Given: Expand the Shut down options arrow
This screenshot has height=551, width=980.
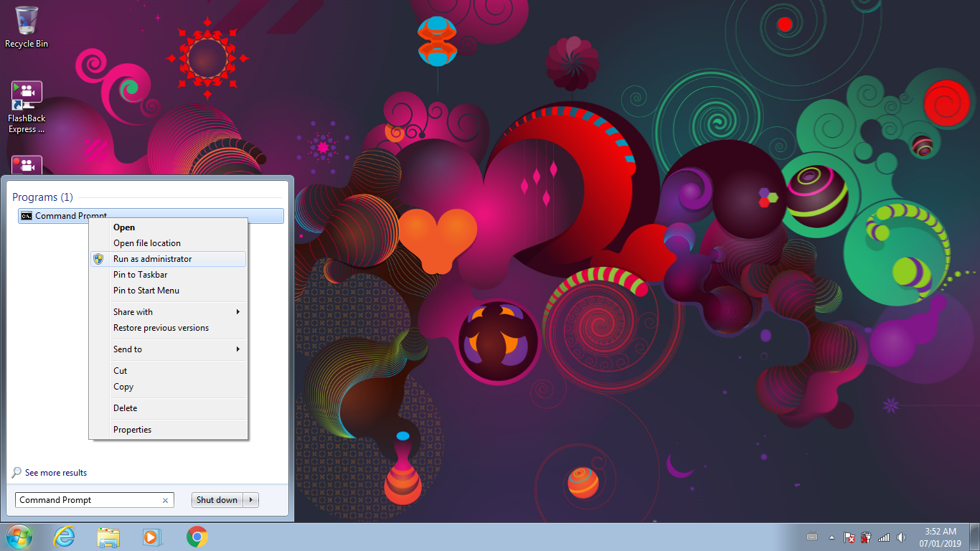Looking at the screenshot, I should (250, 500).
